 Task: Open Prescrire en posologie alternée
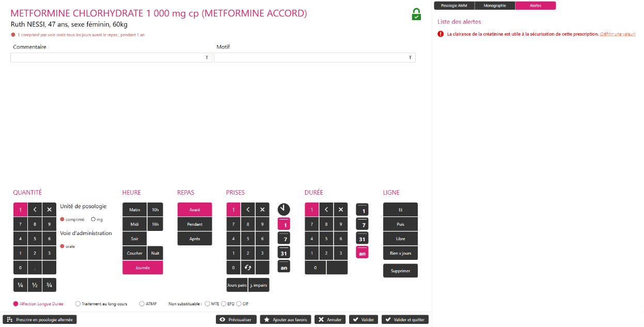40,320
